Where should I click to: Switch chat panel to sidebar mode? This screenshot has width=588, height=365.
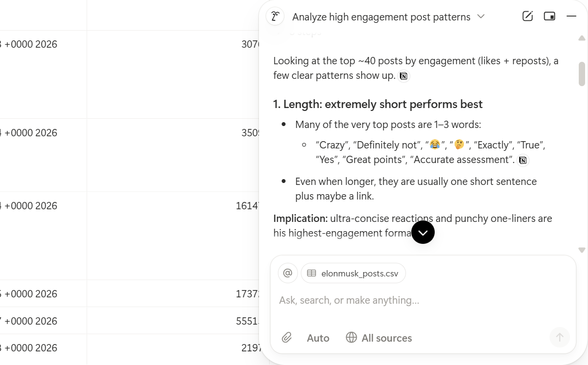click(x=550, y=16)
